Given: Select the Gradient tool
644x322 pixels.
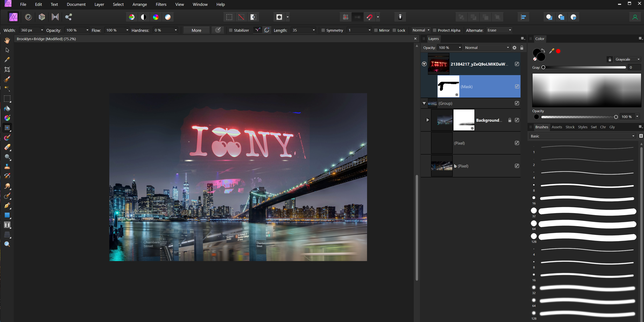Looking at the screenshot, I should coord(7,118).
